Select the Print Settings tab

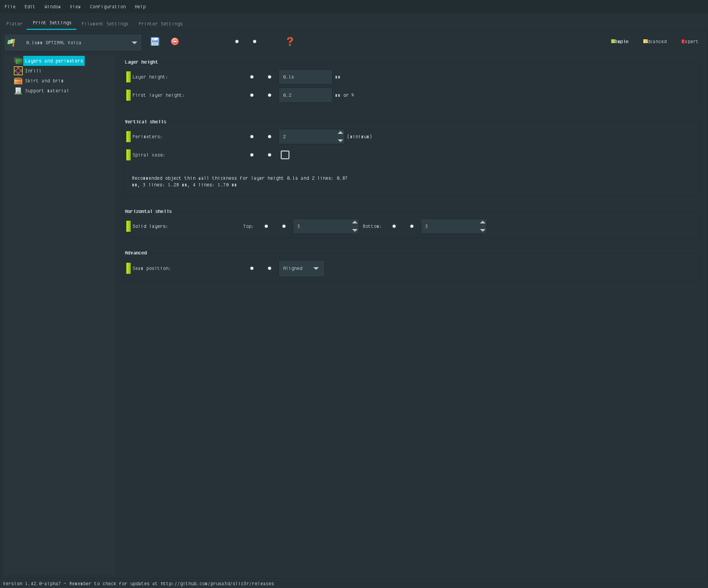(x=52, y=23)
